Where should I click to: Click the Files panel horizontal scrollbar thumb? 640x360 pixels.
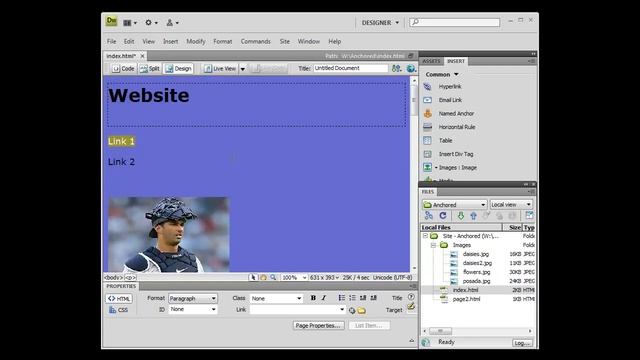440,331
